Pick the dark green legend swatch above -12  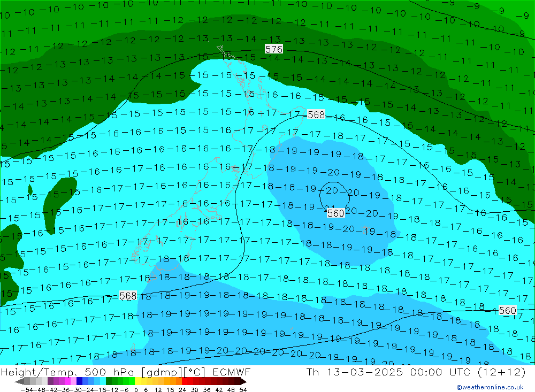pyautogui.click(x=109, y=381)
